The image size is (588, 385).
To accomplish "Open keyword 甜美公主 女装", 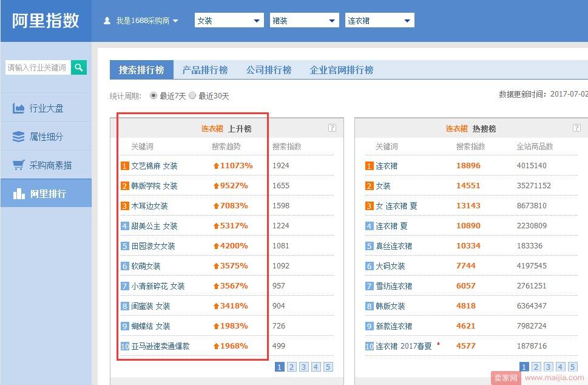I will (x=154, y=226).
